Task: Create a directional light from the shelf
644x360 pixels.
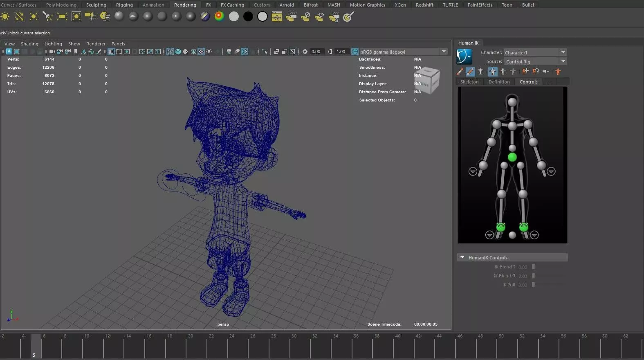Action: (19, 17)
